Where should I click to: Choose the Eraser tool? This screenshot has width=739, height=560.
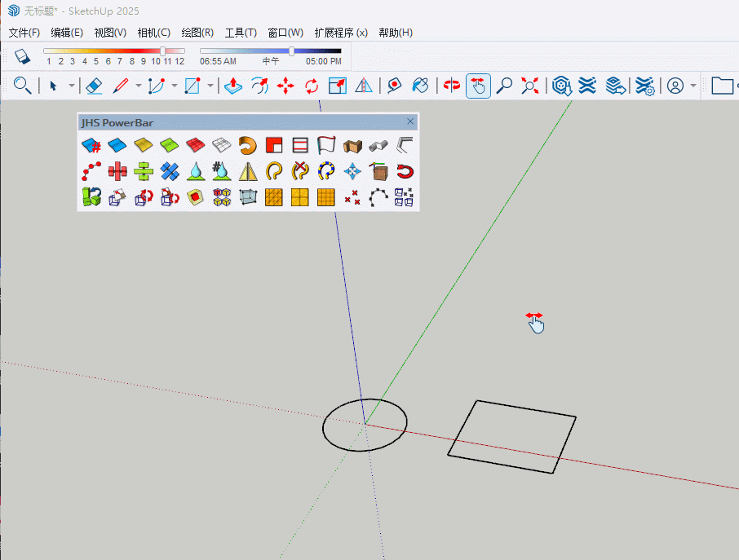pos(95,86)
